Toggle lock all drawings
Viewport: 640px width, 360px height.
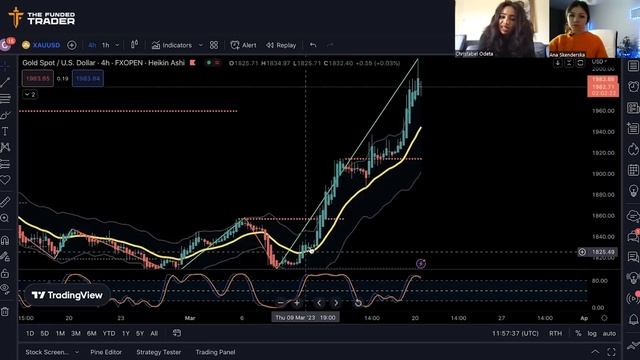pos(5,273)
